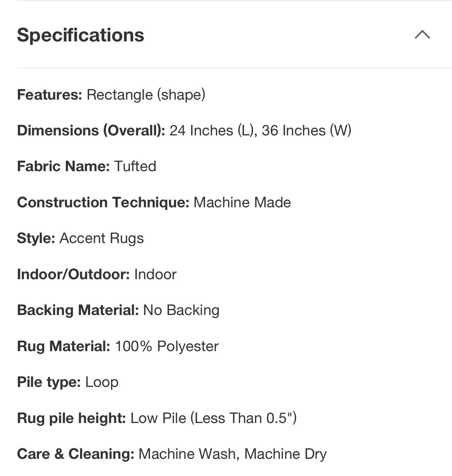Select the Machine Made value

click(242, 202)
